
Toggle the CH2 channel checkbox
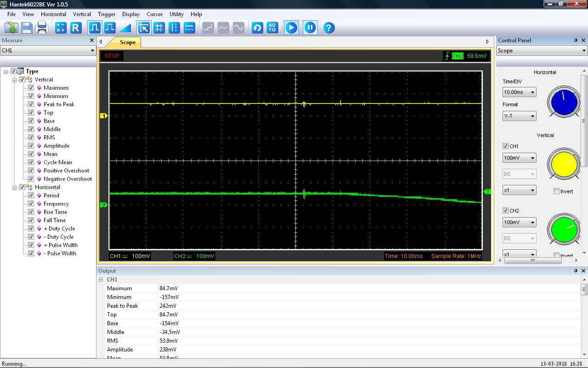coord(505,211)
